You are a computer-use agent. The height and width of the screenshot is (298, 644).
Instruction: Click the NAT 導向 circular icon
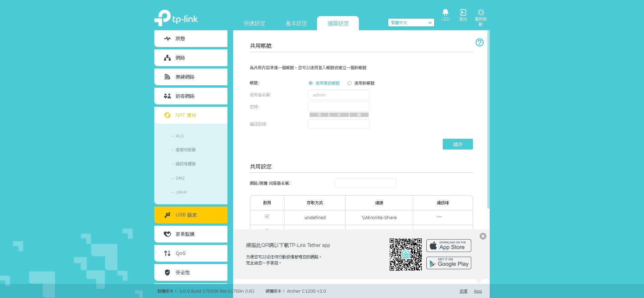click(x=167, y=115)
